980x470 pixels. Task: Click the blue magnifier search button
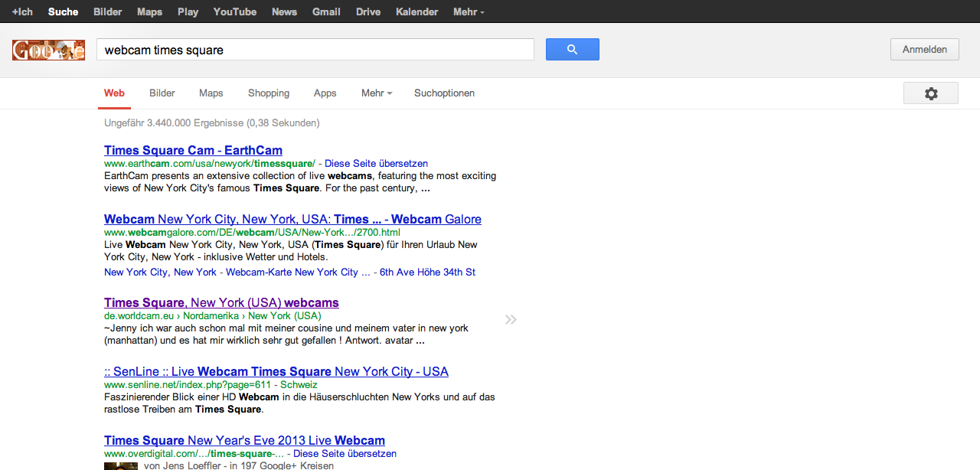tap(572, 50)
